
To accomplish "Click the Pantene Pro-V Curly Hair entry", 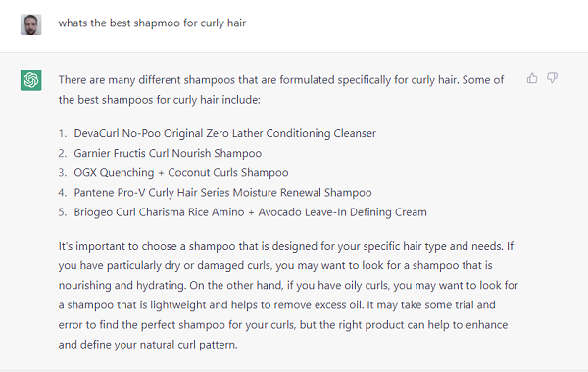I will coord(222,193).
